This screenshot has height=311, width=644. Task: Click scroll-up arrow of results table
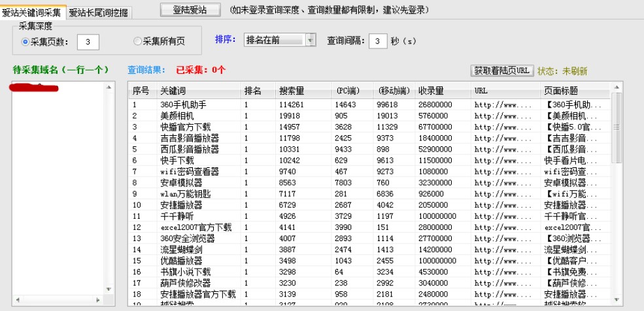pos(617,88)
